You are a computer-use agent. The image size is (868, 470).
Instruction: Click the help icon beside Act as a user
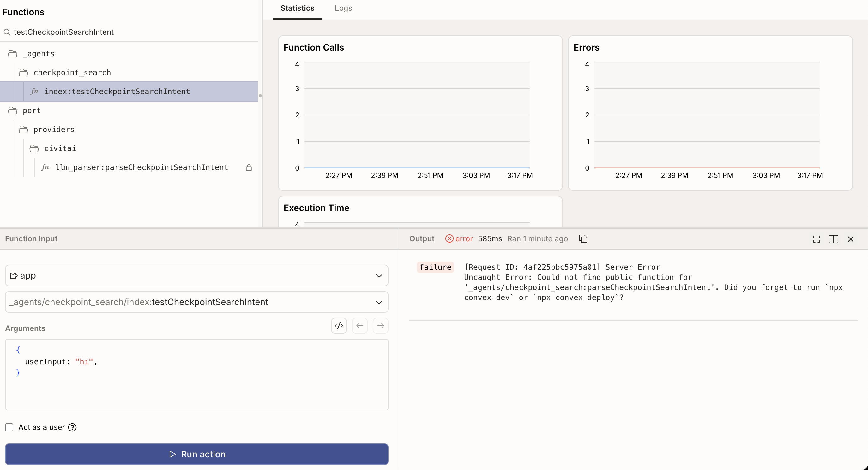pos(72,427)
